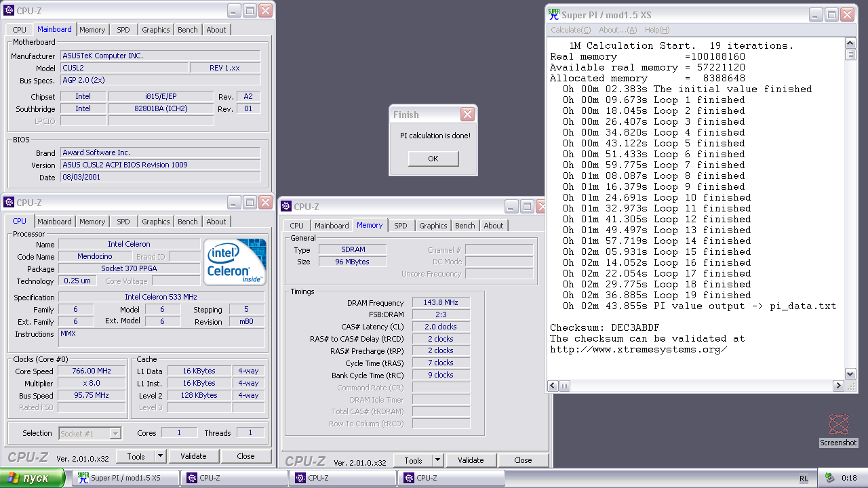This screenshot has width=868, height=488.
Task: Switch to first CPU-Z taskbar button
Action: pos(234,478)
